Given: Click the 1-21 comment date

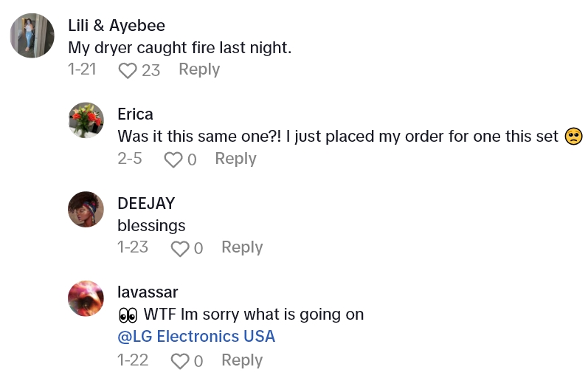Looking at the screenshot, I should (x=82, y=69).
